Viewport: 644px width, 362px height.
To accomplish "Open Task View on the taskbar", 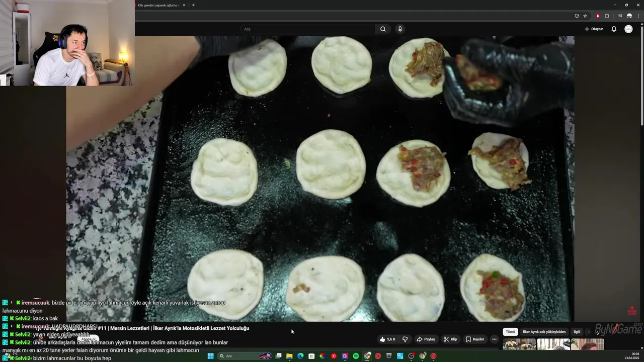I will click(278, 356).
